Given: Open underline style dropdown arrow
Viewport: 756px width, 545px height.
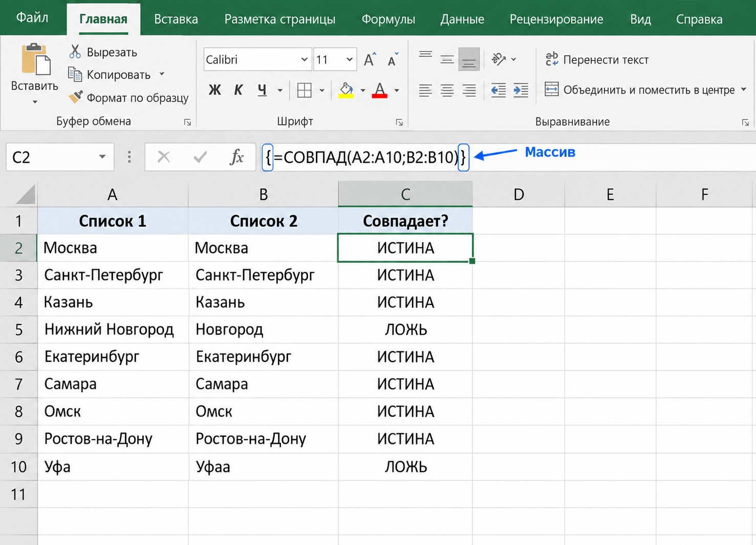Looking at the screenshot, I should (280, 91).
